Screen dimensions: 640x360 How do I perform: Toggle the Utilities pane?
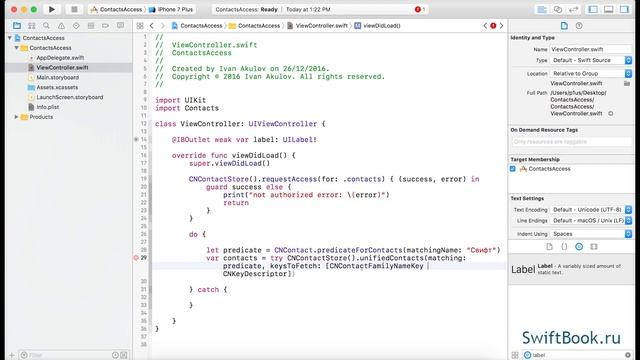(624, 9)
